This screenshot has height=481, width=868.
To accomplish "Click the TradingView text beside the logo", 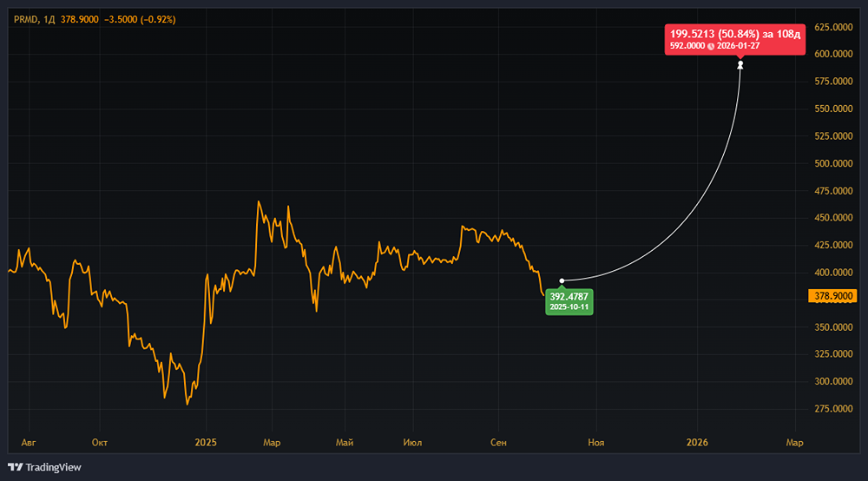I will [53, 467].
